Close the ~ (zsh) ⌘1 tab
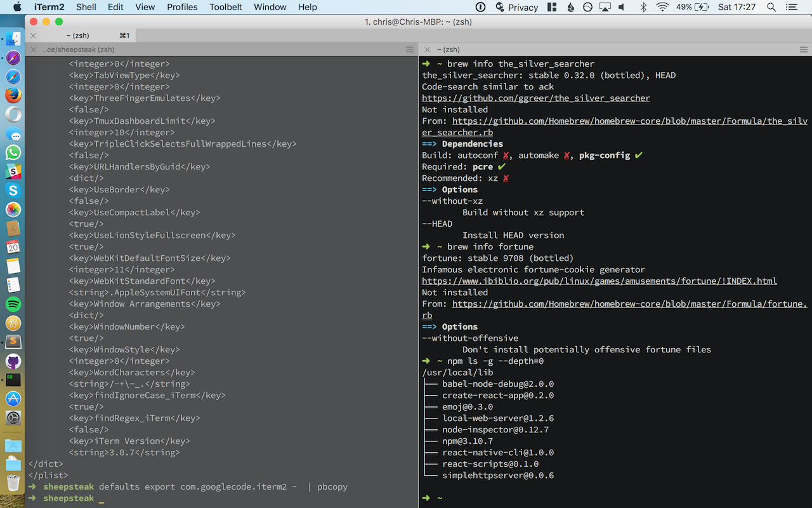Image resolution: width=812 pixels, height=508 pixels. (33, 36)
